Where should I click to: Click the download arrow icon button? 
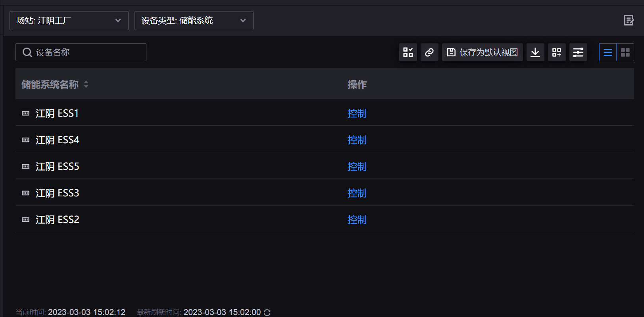click(535, 52)
